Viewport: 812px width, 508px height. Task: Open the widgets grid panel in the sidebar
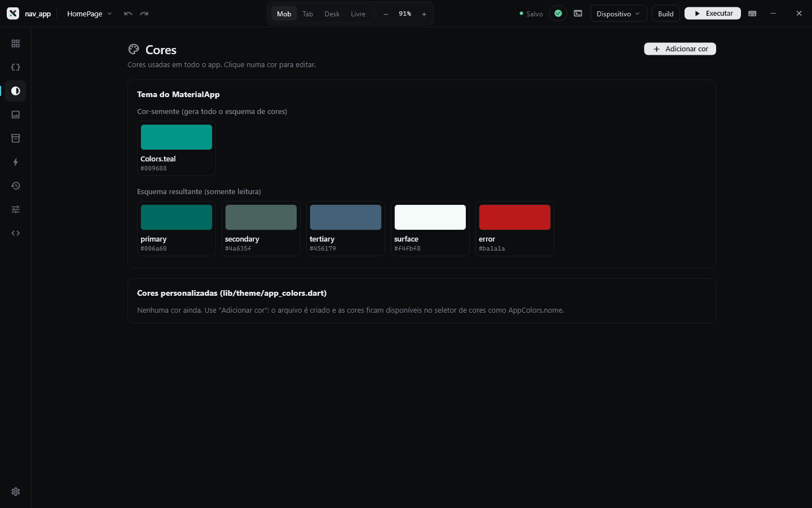pyautogui.click(x=16, y=43)
